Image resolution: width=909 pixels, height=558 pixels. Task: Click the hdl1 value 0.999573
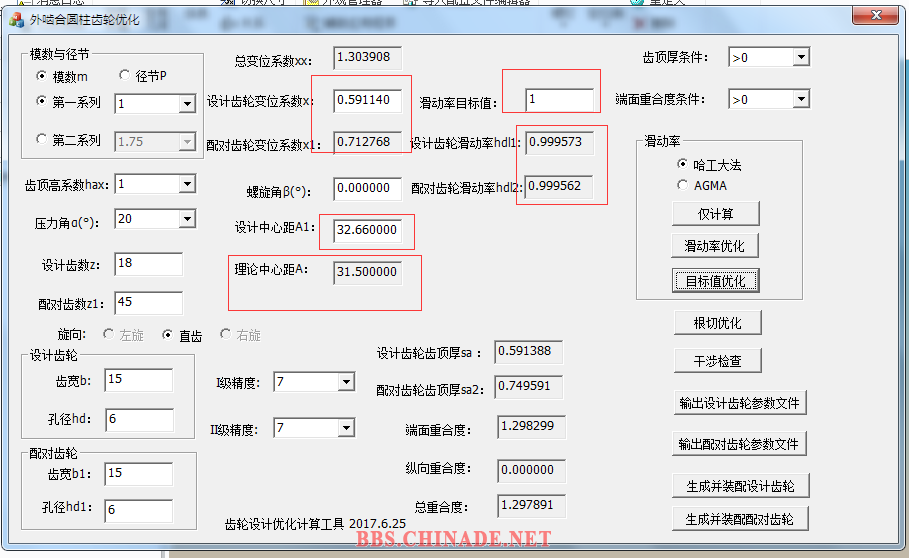point(559,143)
